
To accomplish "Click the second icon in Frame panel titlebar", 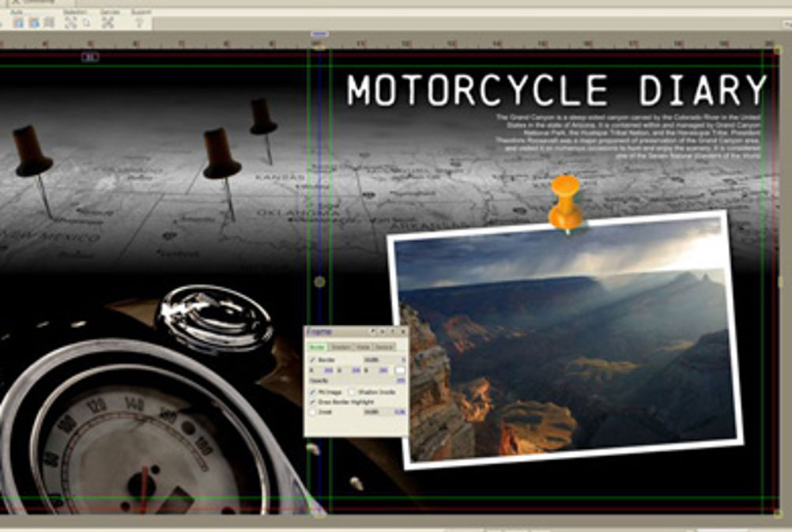I will coord(383,331).
